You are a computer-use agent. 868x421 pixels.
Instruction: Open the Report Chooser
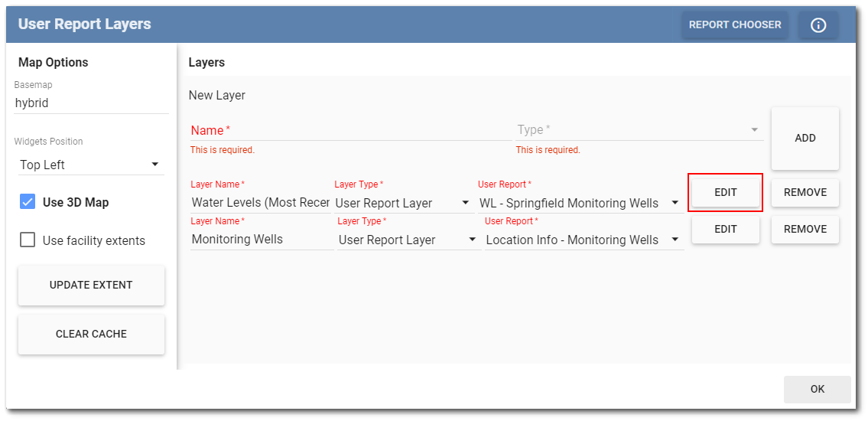click(x=734, y=25)
